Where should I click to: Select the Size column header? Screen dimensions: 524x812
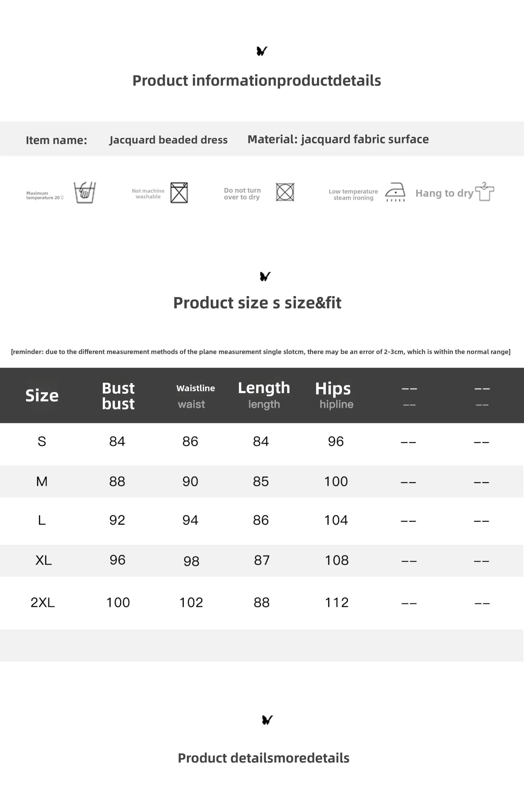coord(42,395)
